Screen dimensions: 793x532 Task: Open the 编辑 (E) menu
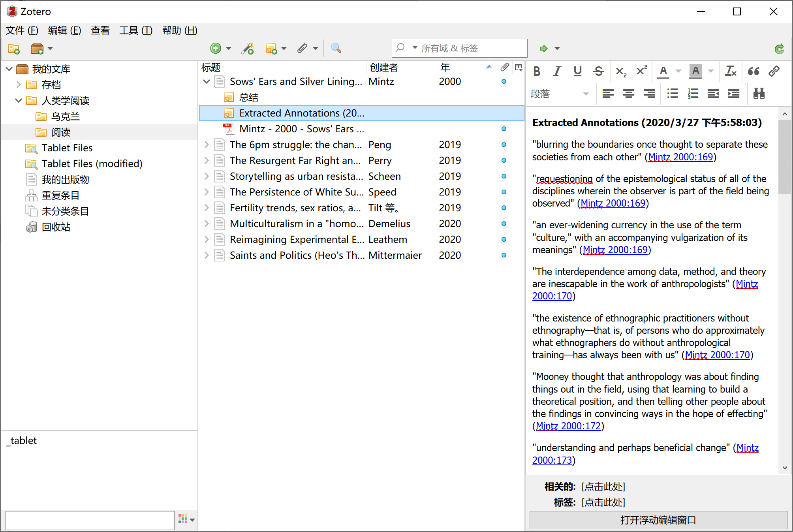(x=64, y=30)
